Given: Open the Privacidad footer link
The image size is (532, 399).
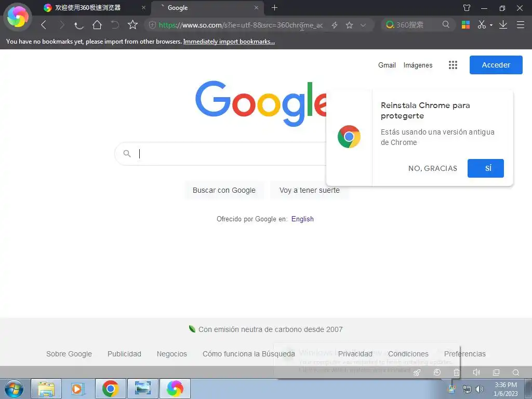Looking at the screenshot, I should pos(355,354).
